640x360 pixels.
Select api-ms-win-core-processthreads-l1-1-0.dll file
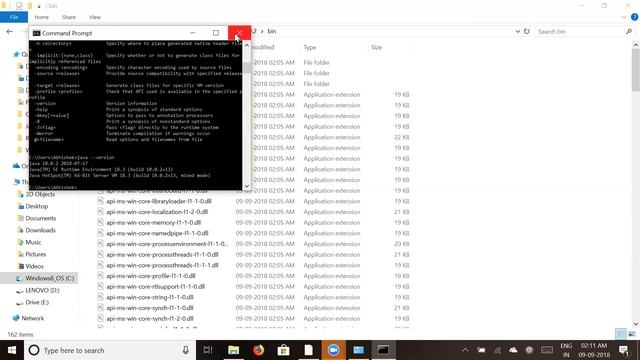pyautogui.click(x=162, y=254)
